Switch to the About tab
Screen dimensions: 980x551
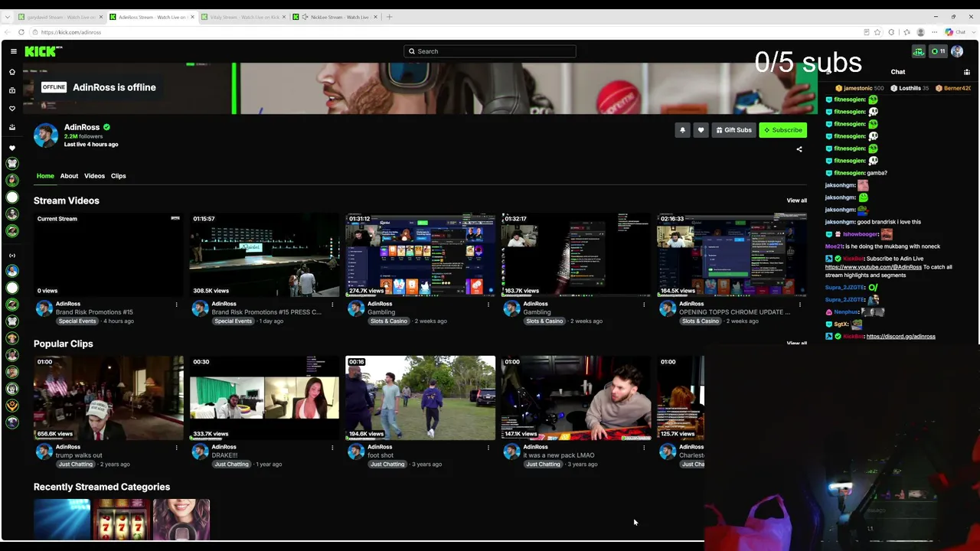69,176
